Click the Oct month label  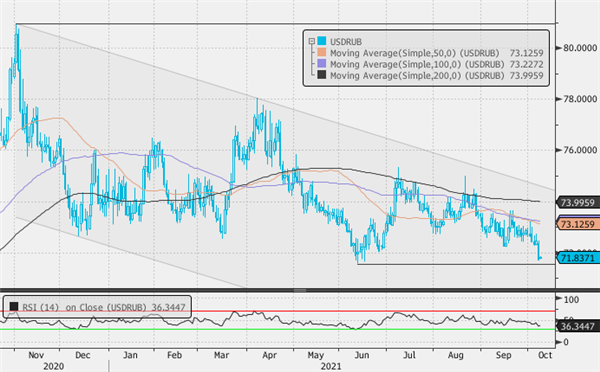pos(545,355)
